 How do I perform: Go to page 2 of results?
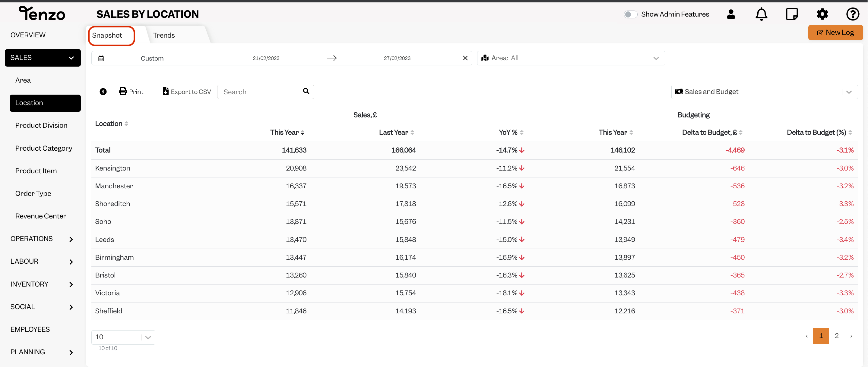837,336
